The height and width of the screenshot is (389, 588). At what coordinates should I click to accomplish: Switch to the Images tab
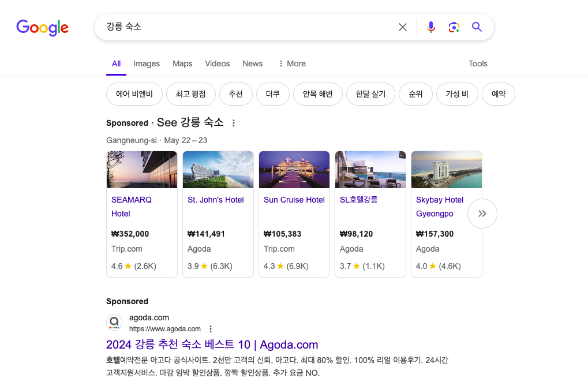pos(146,63)
